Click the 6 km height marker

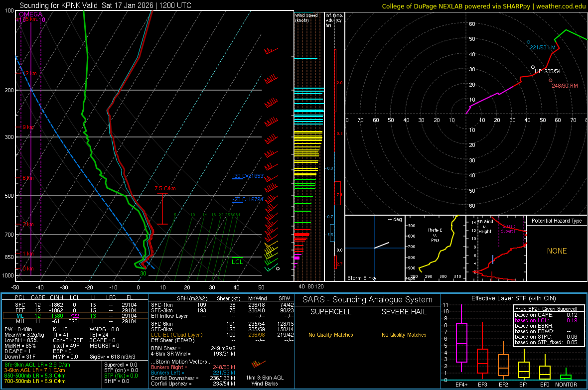pyautogui.click(x=28, y=178)
